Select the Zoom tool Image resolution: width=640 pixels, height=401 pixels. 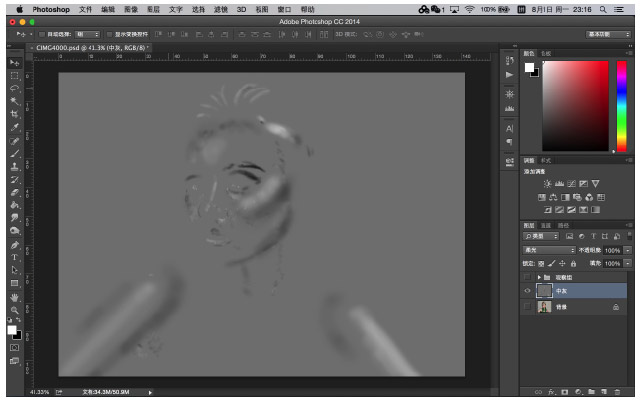pyautogui.click(x=14, y=310)
